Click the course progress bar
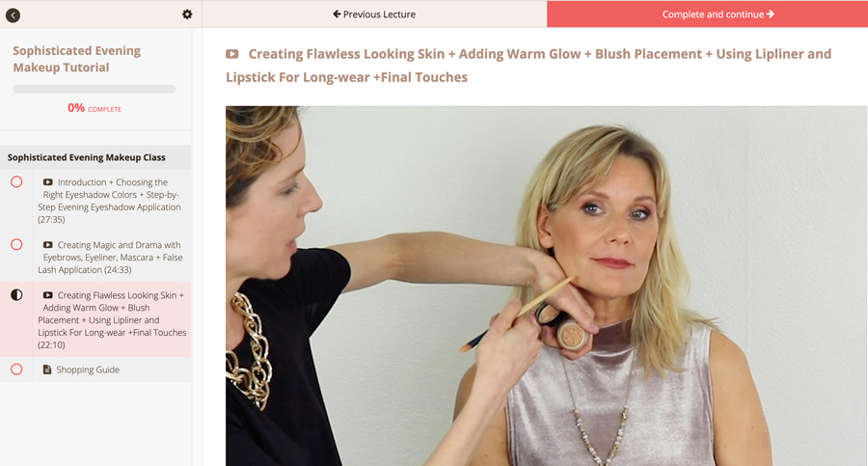 (95, 89)
